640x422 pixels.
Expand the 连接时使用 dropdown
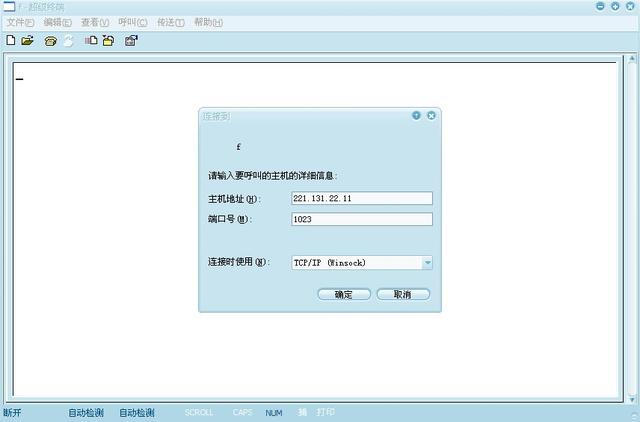[x=427, y=263]
